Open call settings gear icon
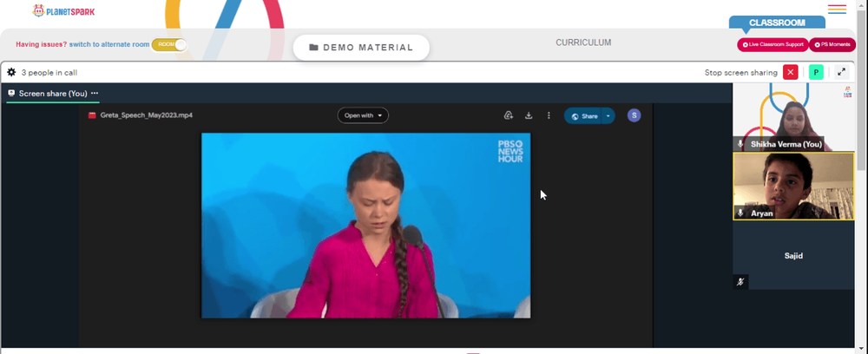 pyautogui.click(x=11, y=73)
